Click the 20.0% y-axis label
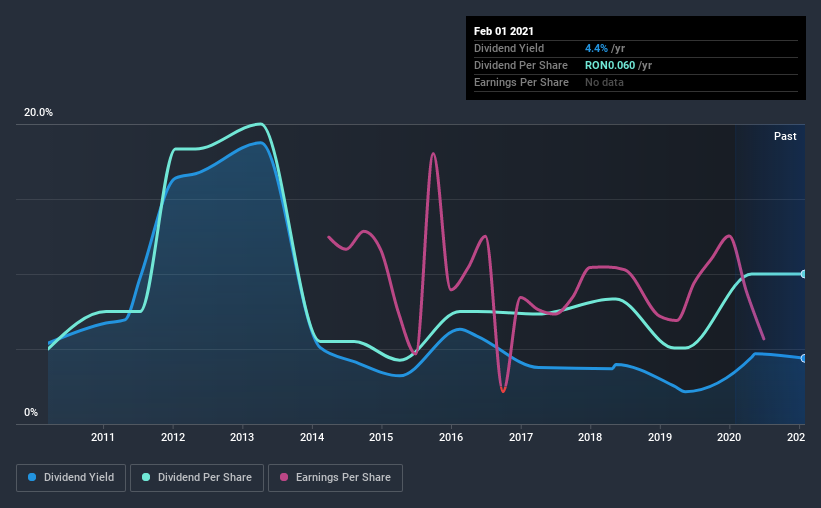 38,113
